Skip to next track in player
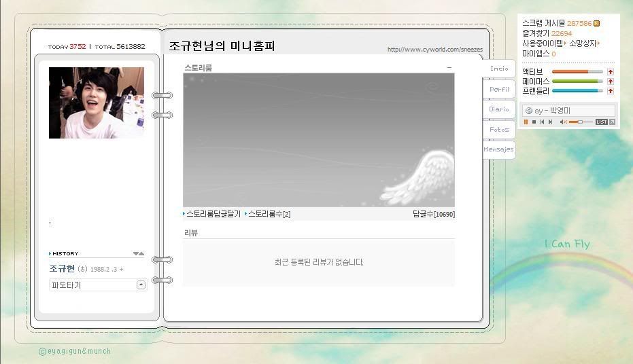 pos(550,122)
